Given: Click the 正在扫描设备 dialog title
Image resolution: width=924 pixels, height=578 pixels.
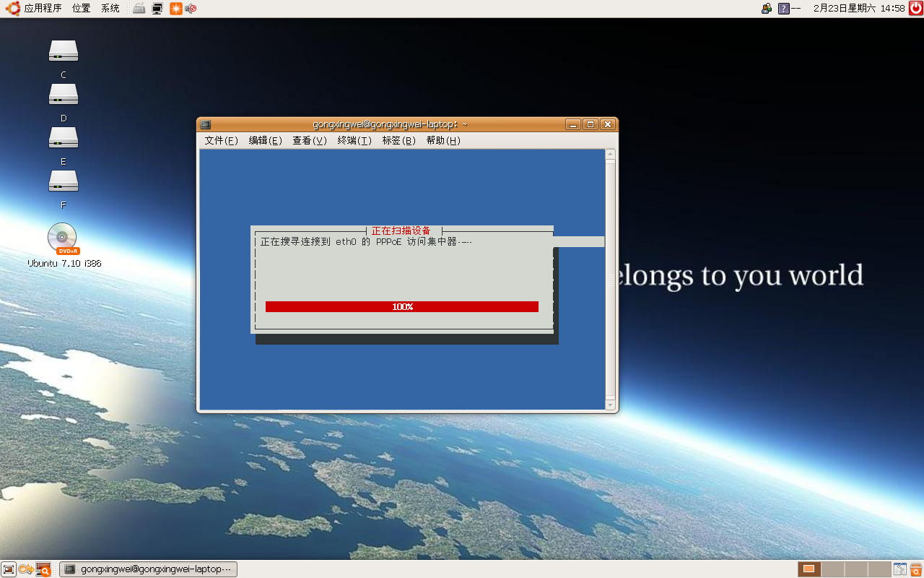Looking at the screenshot, I should [401, 231].
